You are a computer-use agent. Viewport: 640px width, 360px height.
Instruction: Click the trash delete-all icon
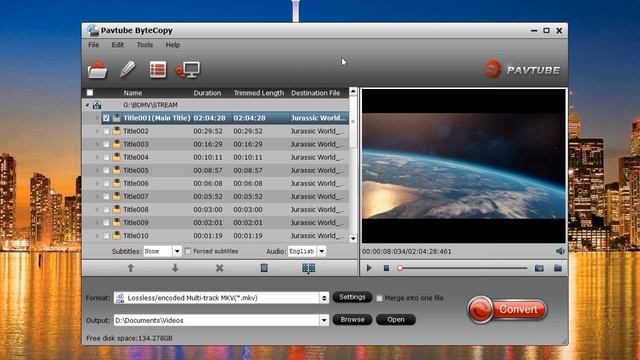pos(264,268)
